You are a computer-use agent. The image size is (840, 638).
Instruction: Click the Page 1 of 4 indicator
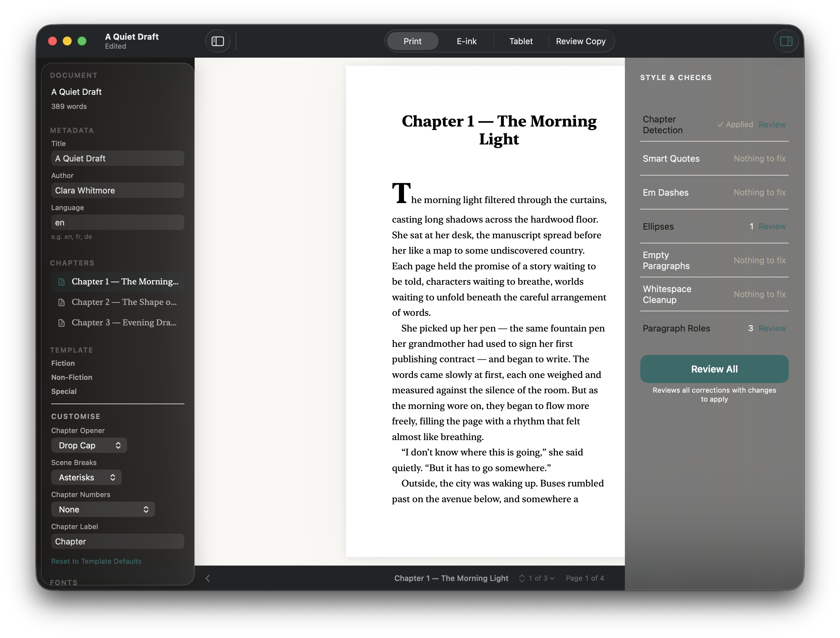click(585, 578)
